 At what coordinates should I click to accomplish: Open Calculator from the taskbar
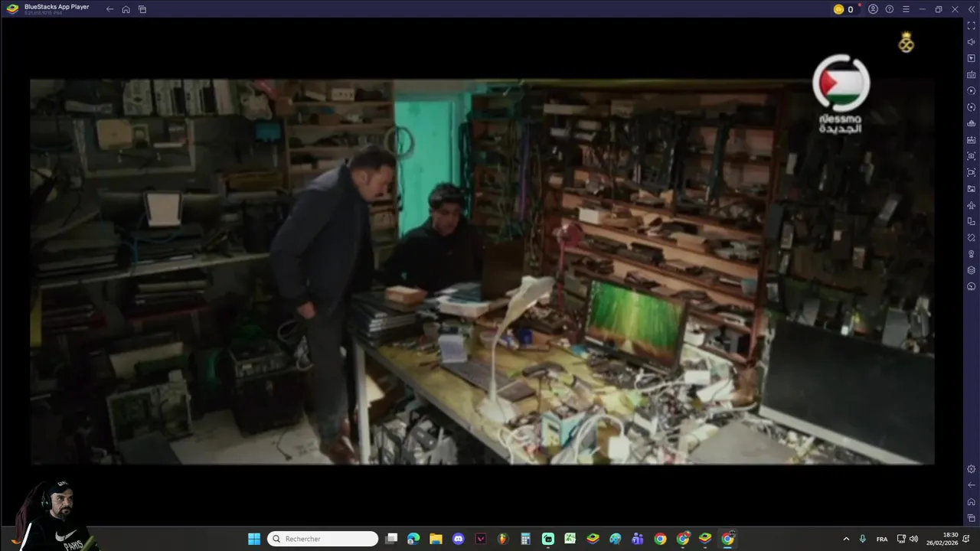[x=525, y=539]
